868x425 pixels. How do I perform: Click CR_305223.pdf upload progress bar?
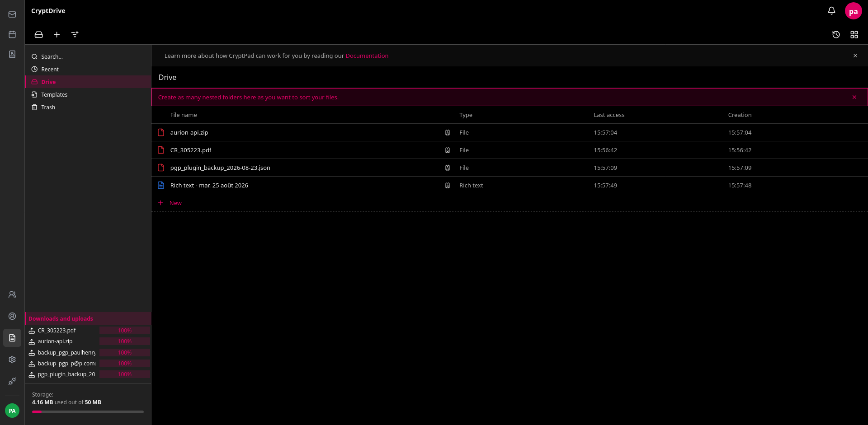125,331
